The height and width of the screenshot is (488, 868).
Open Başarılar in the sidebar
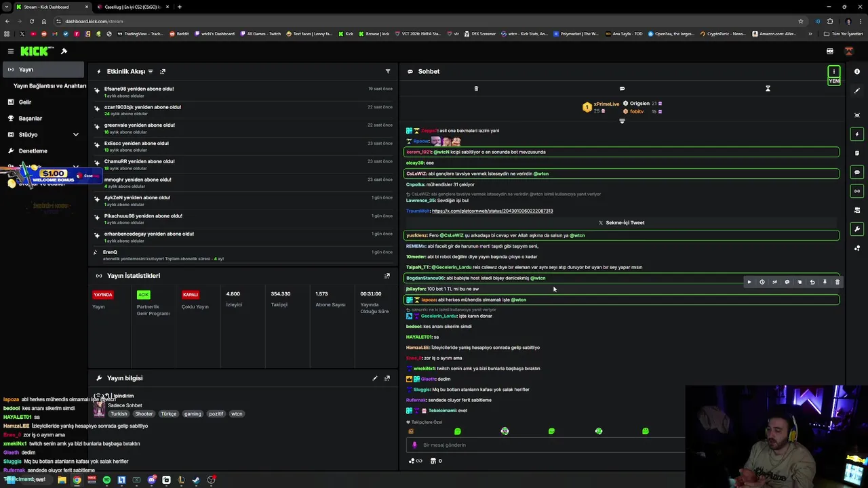[30, 118]
